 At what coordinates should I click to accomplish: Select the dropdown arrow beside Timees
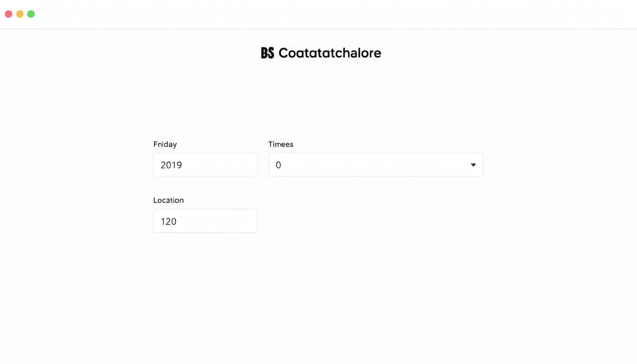473,164
